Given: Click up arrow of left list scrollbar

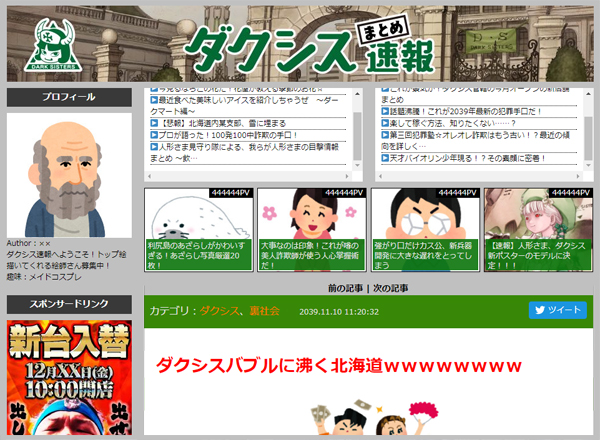Looking at the screenshot, I should [x=357, y=93].
